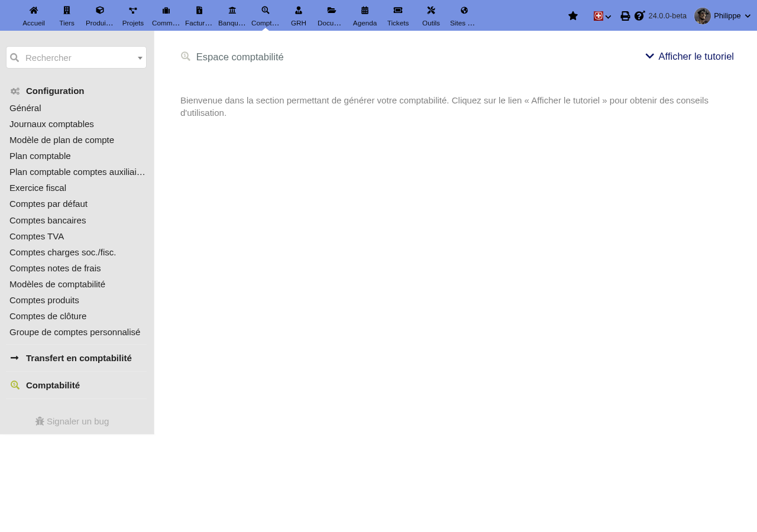757x532 pixels.
Task: Click the Transfert en comptabilité arrow icon
Action: (x=15, y=358)
